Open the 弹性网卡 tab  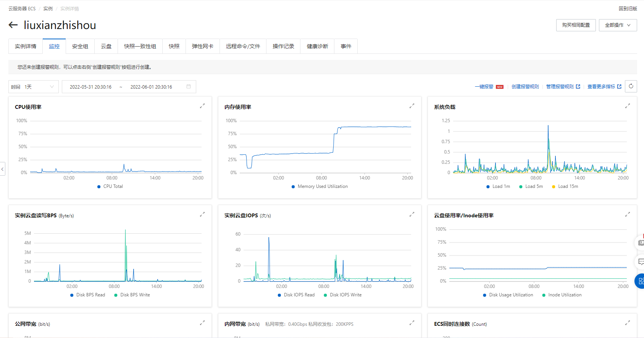point(203,46)
